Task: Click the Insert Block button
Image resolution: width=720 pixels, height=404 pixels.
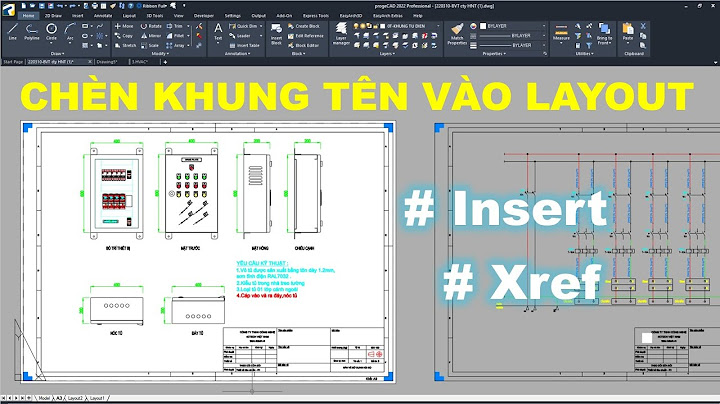Action: tap(276, 34)
